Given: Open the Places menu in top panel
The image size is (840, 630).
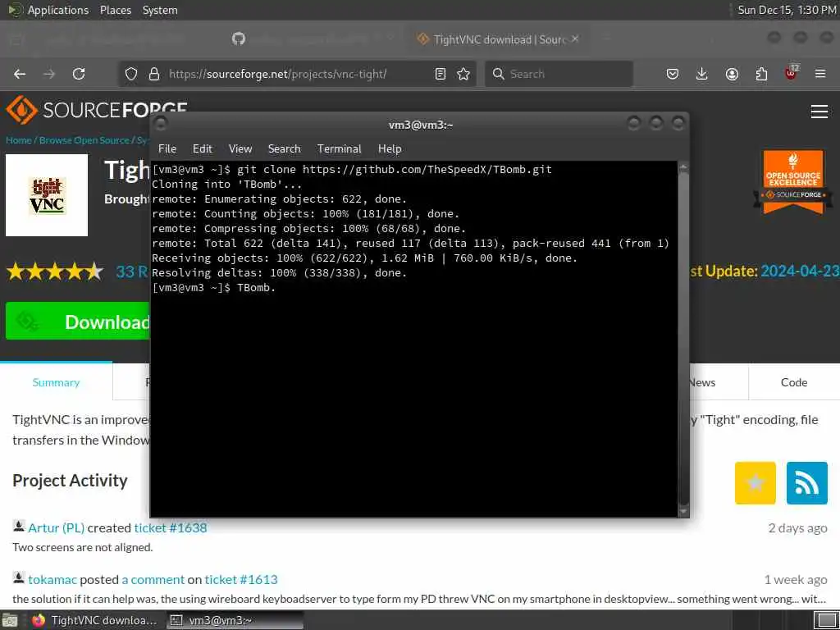Looking at the screenshot, I should 116,10.
